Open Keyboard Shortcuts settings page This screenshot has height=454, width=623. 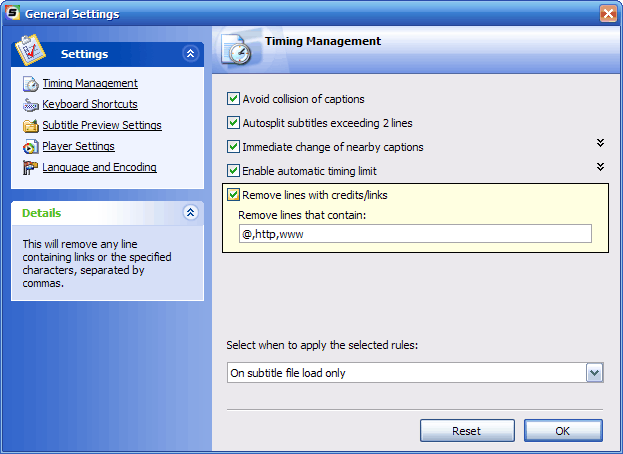(x=90, y=104)
